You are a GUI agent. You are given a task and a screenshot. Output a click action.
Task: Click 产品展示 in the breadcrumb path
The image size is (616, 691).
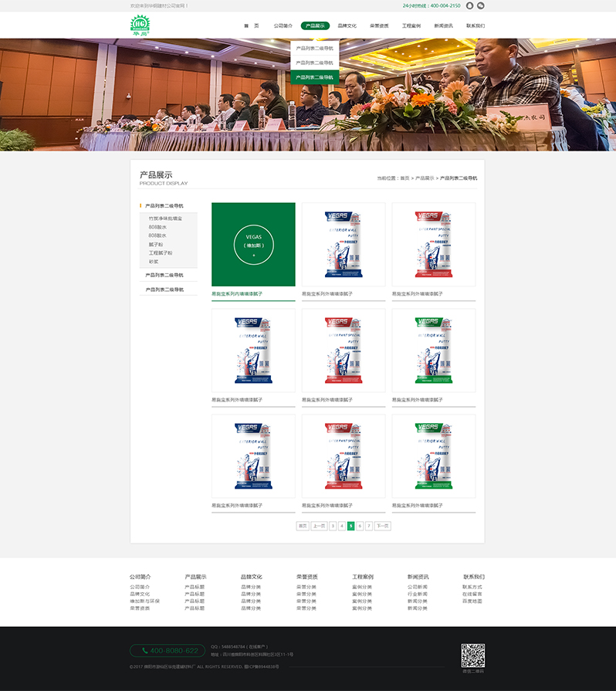(425, 178)
